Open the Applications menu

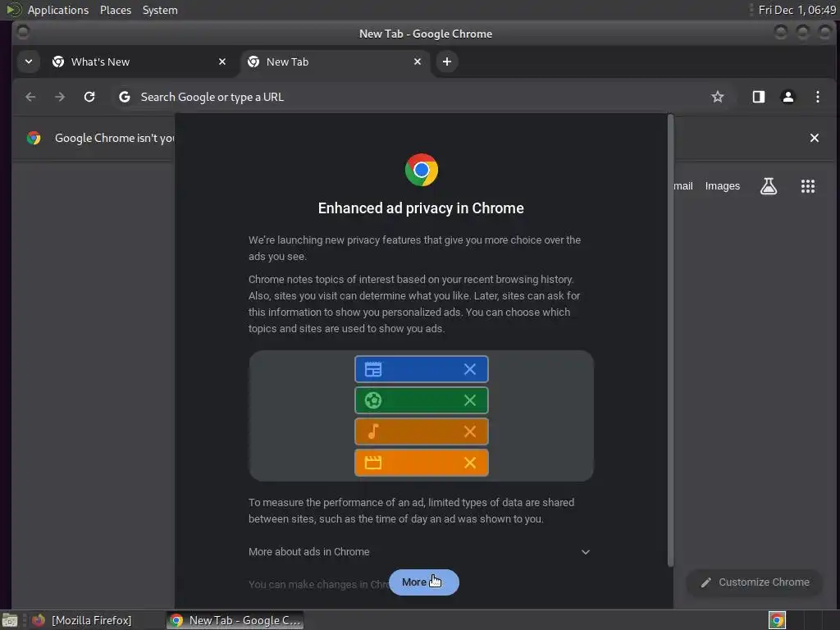pyautogui.click(x=58, y=10)
